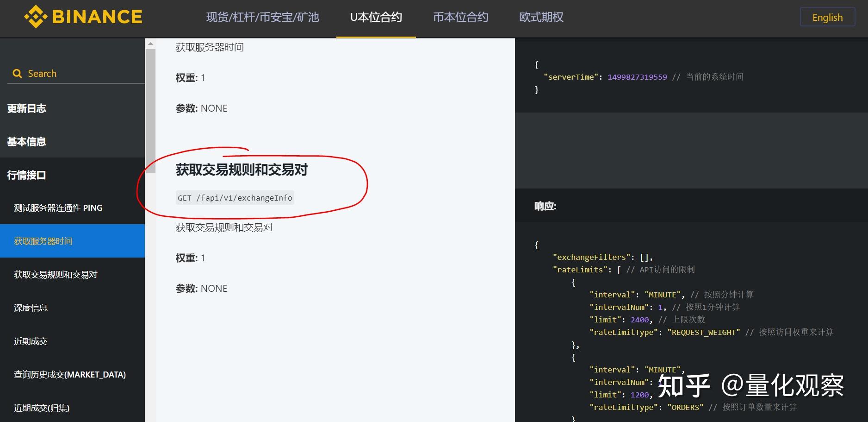Open 更新日志 in the sidebar
The image size is (868, 422).
26,108
